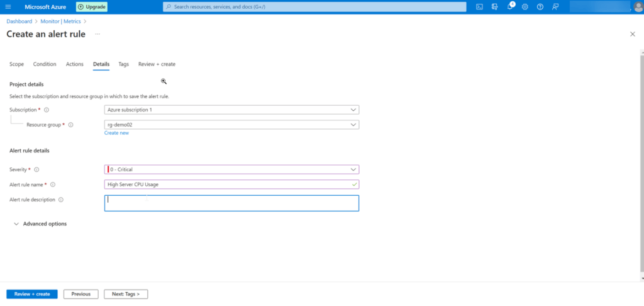644x306 pixels.
Task: Expand Advanced options
Action: pyautogui.click(x=40, y=224)
